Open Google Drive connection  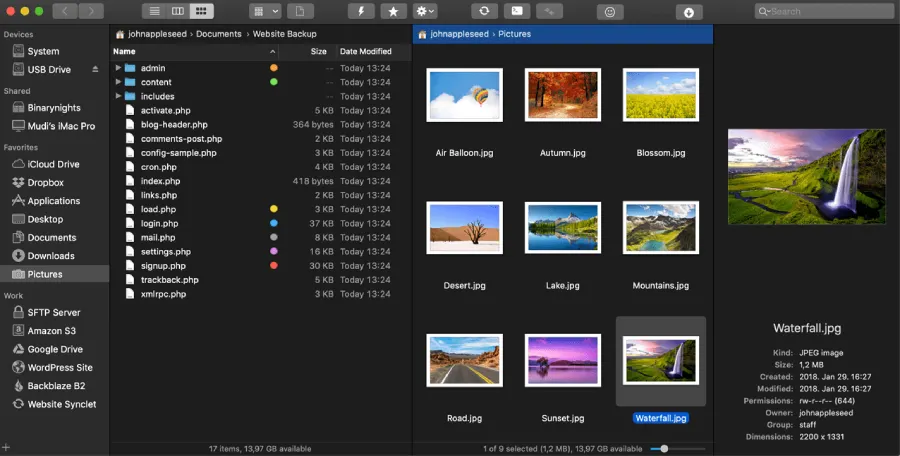click(55, 349)
